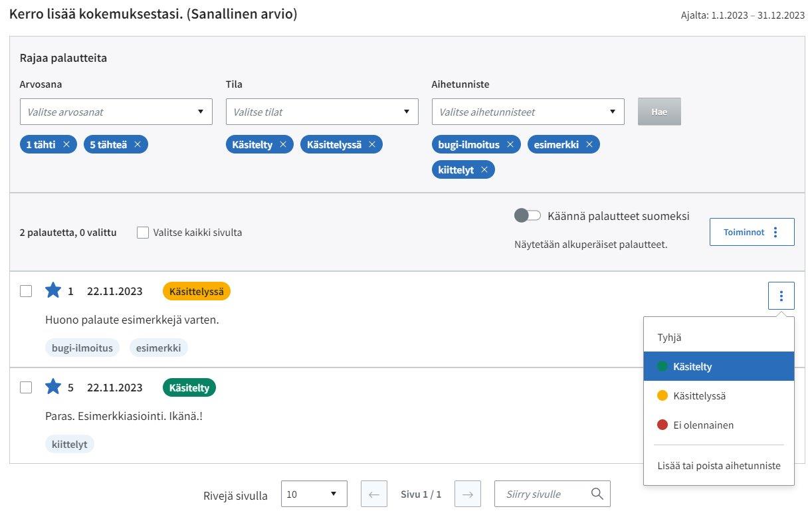Screen dimensions: 812x517
Task: Go to previous page with left arrow
Action: pos(373,494)
